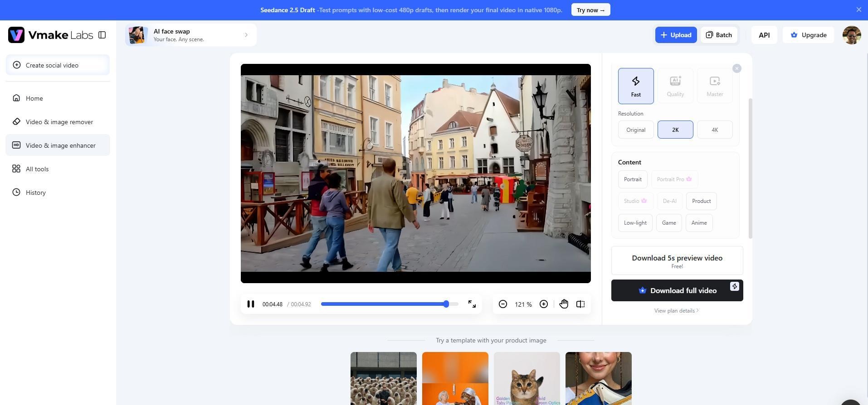This screenshot has height=405, width=868.
Task: Choose the 4K resolution option
Action: pyautogui.click(x=714, y=130)
